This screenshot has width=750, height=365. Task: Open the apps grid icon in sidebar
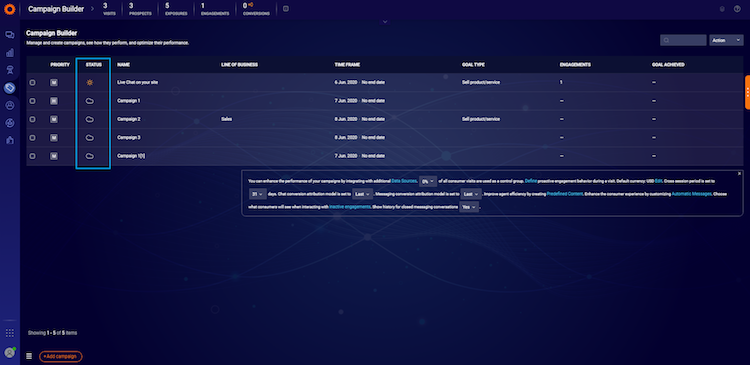(10, 333)
